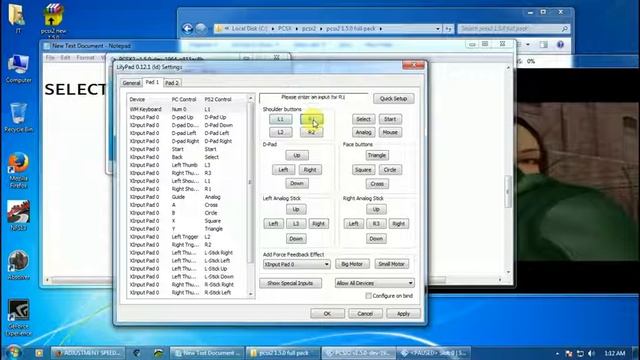Open the Notepad Format menu
The image size is (640, 360).
(85, 58)
